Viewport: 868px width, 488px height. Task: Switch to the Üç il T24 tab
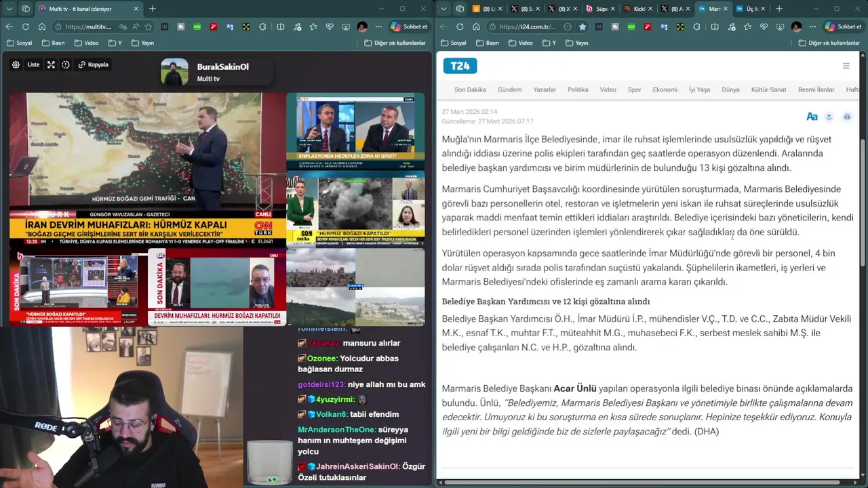click(x=751, y=9)
